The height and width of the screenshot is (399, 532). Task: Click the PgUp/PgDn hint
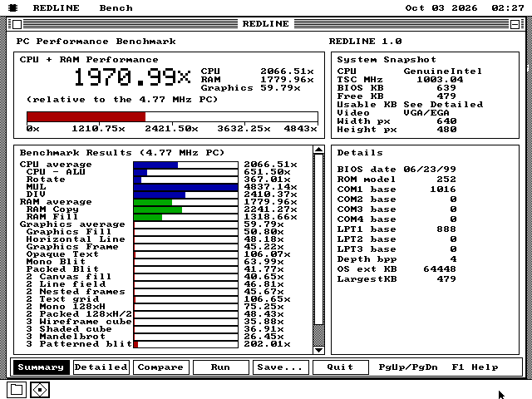(408, 367)
